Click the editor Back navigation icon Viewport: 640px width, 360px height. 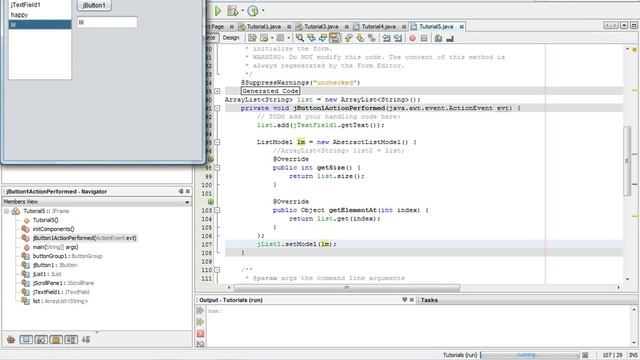click(x=264, y=38)
